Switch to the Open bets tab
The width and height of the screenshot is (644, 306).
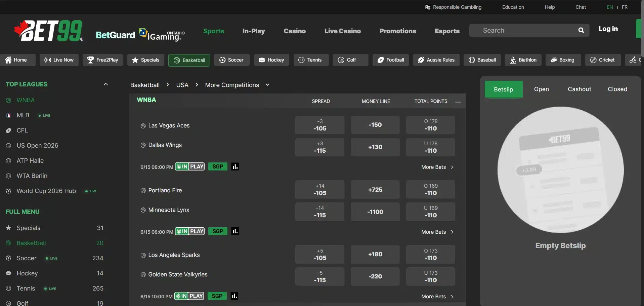[x=542, y=89]
